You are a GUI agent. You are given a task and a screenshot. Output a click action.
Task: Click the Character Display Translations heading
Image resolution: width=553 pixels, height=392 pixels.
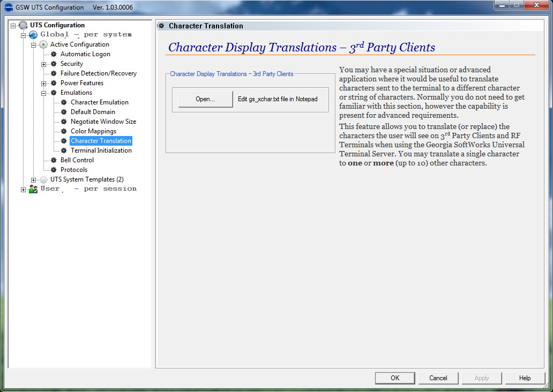302,47
